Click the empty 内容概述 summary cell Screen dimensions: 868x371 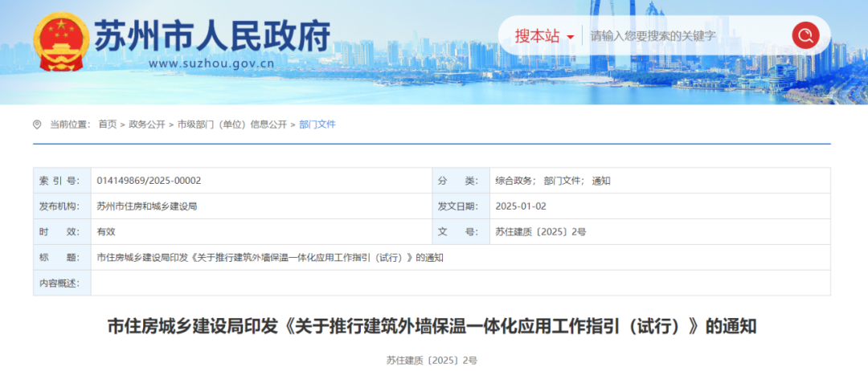click(x=460, y=283)
